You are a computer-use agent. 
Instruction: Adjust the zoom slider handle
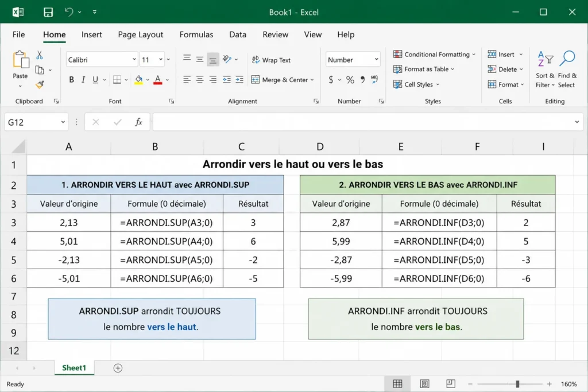point(517,384)
